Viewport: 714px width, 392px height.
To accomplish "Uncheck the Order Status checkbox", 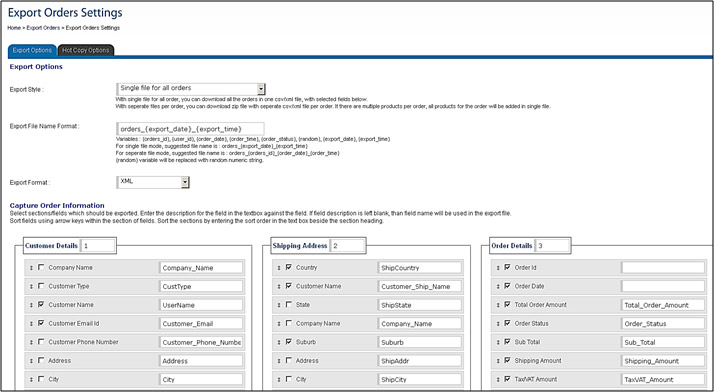I will pyautogui.click(x=507, y=323).
